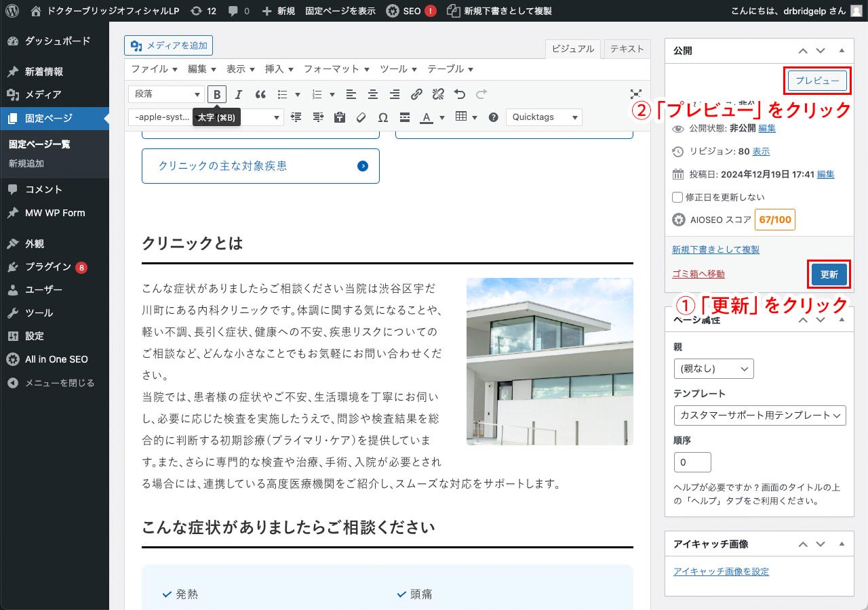Viewport: 868px width, 610px height.
Task: Toggle paste as text
Action: pyautogui.click(x=340, y=117)
